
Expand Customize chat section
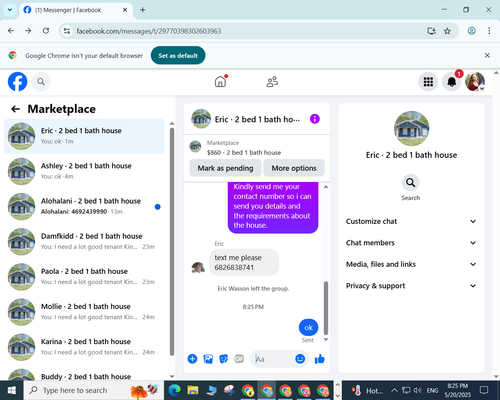point(411,221)
